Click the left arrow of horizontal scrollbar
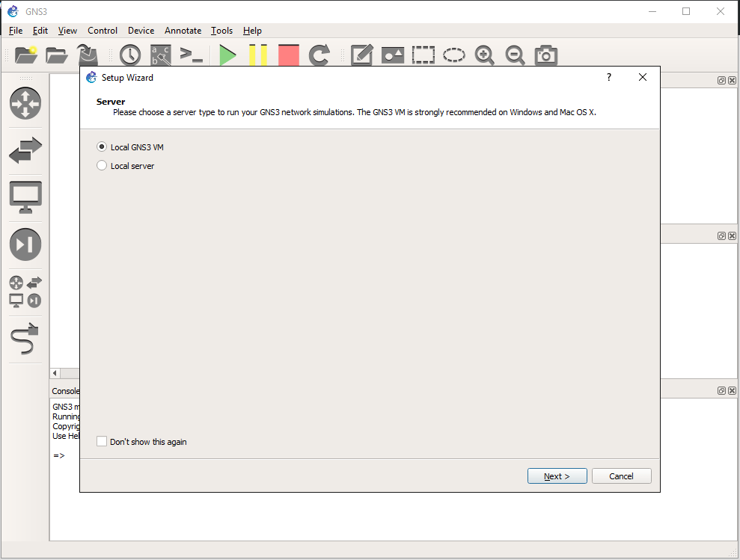Screen dimensions: 740x560 click(55, 373)
